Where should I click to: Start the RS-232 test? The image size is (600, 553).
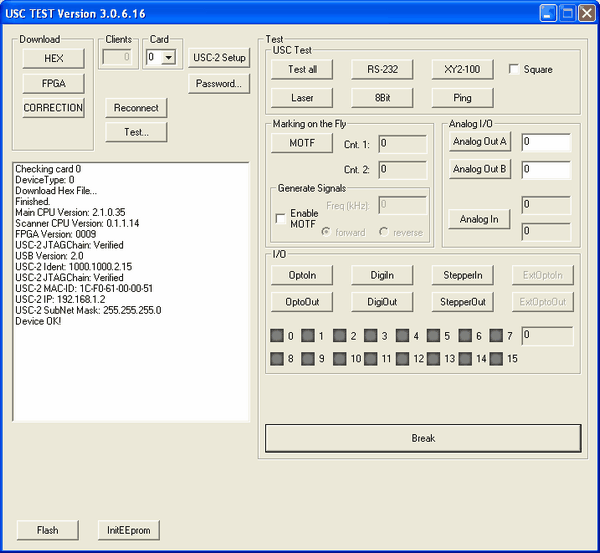(382, 69)
